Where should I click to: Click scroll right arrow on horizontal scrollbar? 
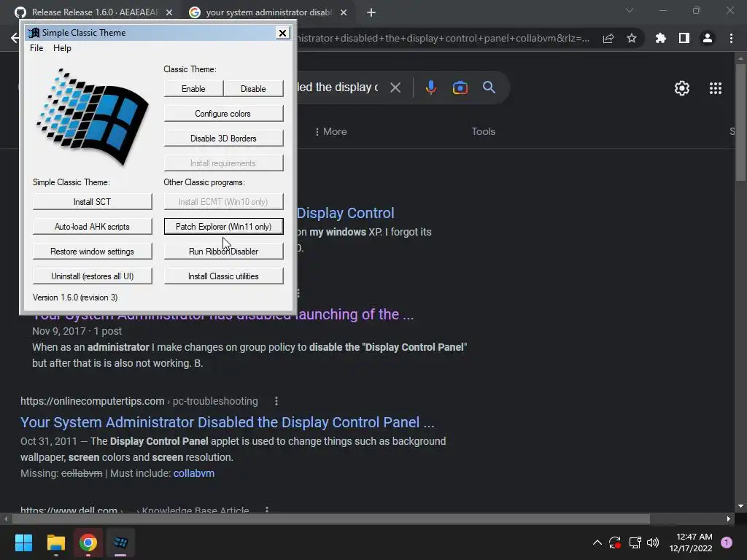[x=729, y=518]
